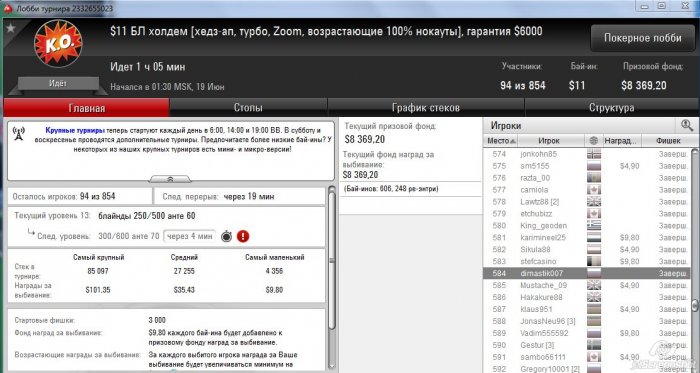Click the globe country column header
The image size is (700, 373).
[593, 141]
